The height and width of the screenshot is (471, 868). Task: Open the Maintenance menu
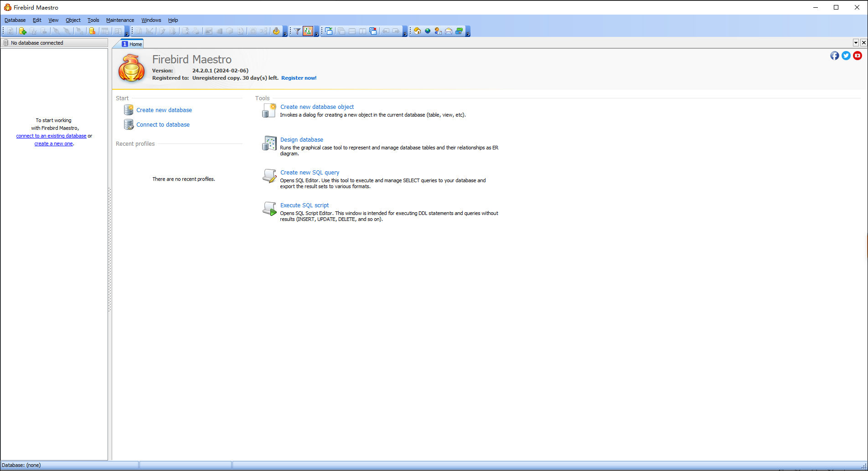120,20
